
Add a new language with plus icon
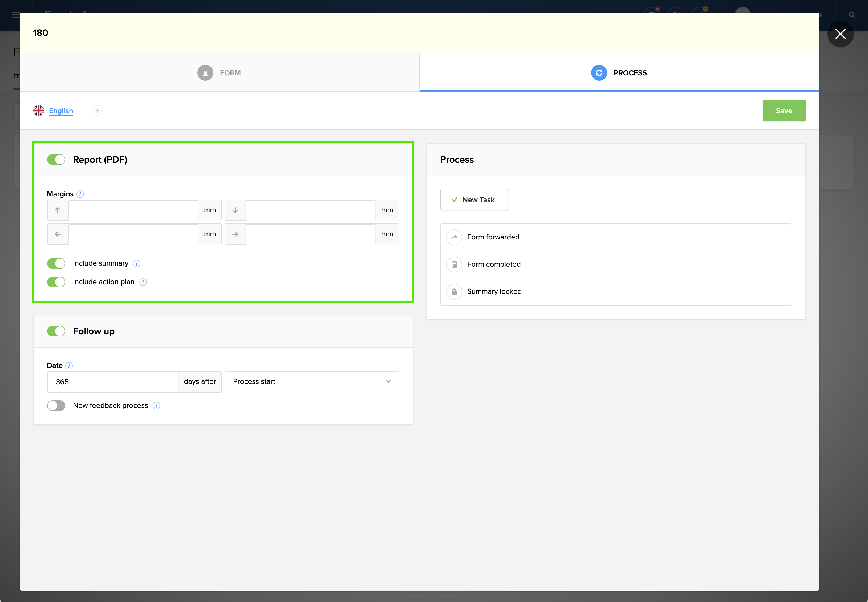point(97,111)
